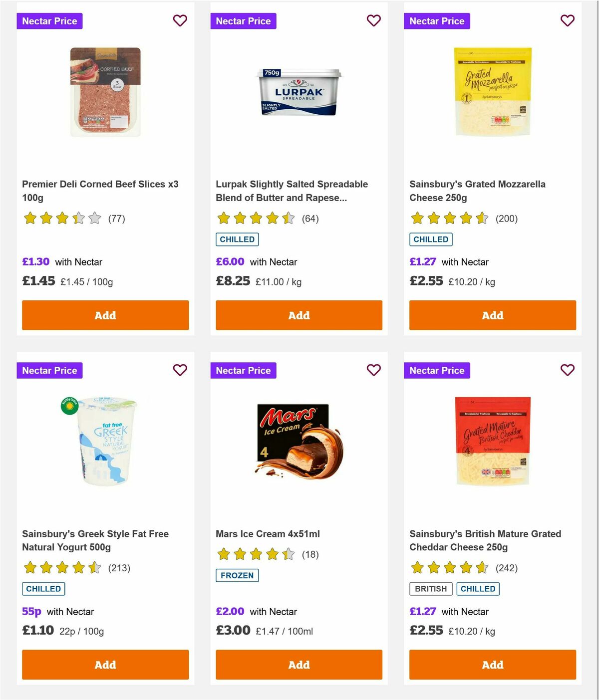The width and height of the screenshot is (599, 700).
Task: Favourite the Premier Deli Corned Beef Slices
Action: 180,20
